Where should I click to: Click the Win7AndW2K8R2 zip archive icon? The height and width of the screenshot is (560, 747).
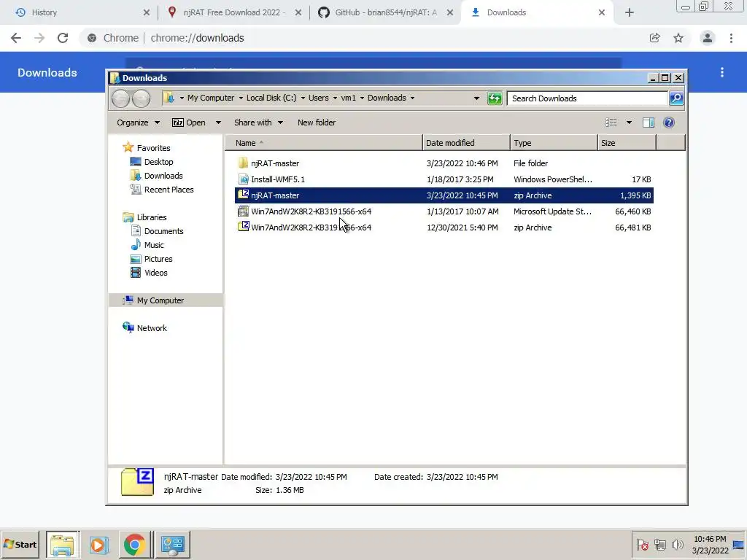click(x=243, y=227)
